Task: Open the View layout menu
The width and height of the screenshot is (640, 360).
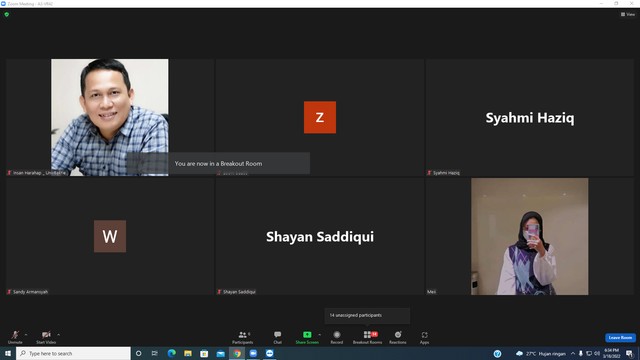Action: (628, 14)
